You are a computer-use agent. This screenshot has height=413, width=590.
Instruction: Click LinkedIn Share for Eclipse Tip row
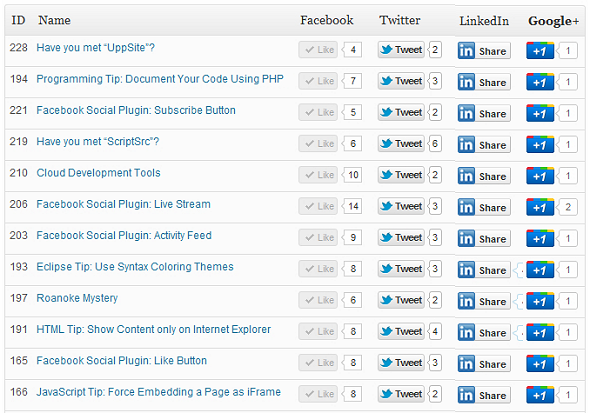[484, 270]
